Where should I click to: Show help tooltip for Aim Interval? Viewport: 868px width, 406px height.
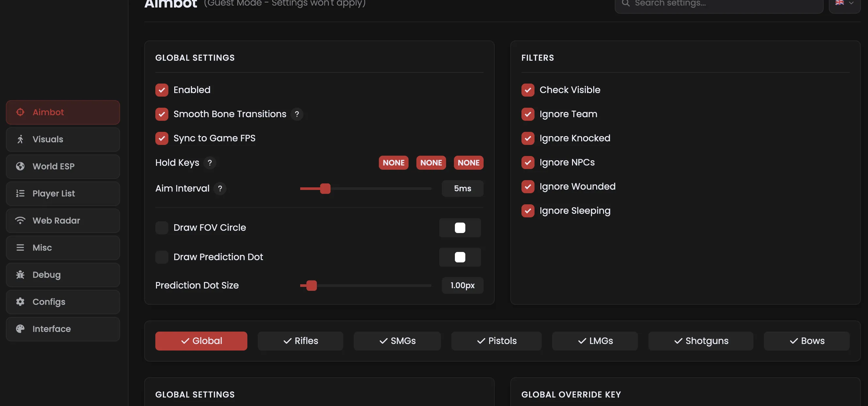tap(220, 188)
